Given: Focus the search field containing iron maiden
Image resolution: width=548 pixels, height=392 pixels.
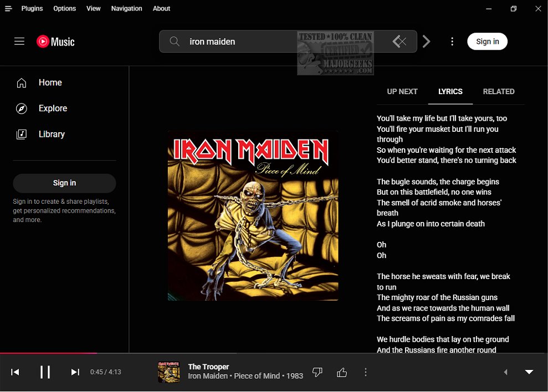Looking at the screenshot, I should tap(288, 42).
